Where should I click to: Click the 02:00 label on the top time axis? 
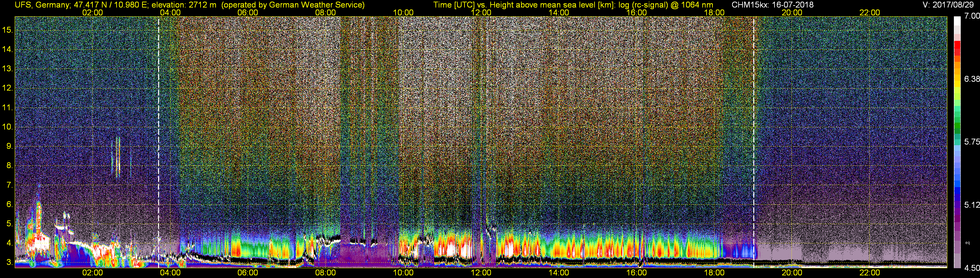click(92, 12)
